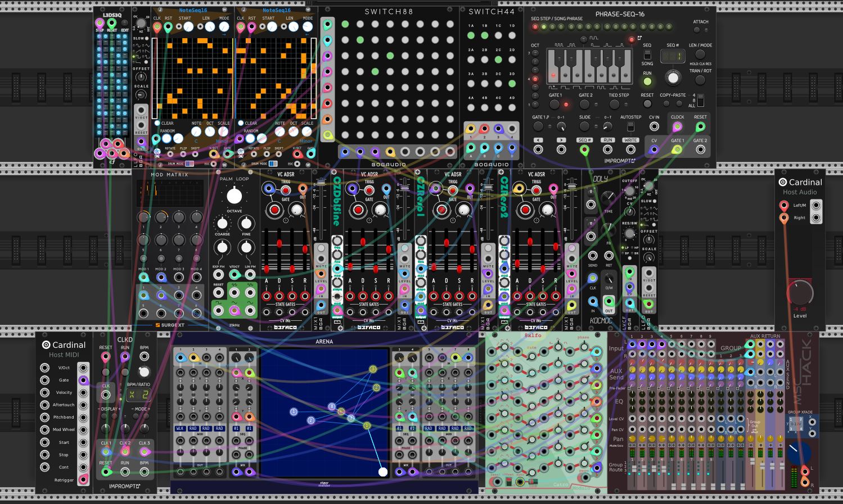Adjust the Decay slider on first VC ADSR
843x504 pixels.
point(279,243)
